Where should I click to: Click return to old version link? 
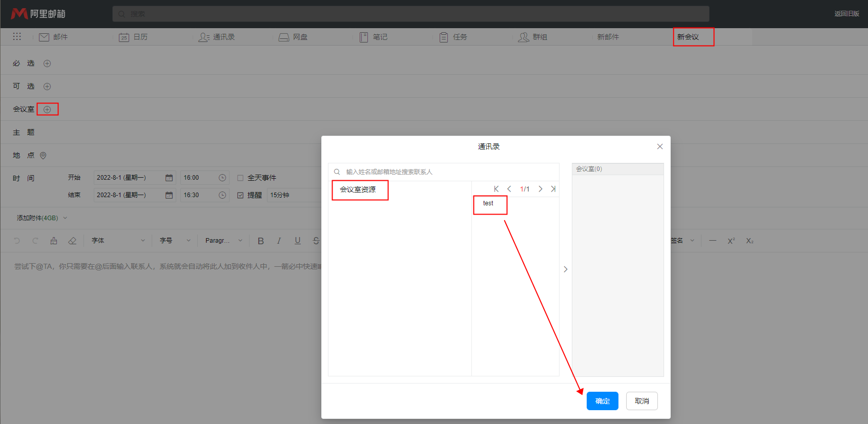pyautogui.click(x=846, y=14)
